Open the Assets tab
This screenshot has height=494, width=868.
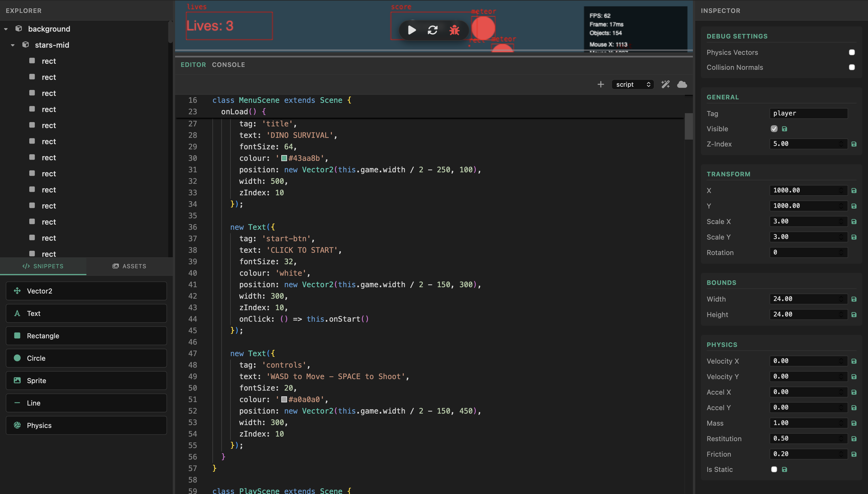129,266
